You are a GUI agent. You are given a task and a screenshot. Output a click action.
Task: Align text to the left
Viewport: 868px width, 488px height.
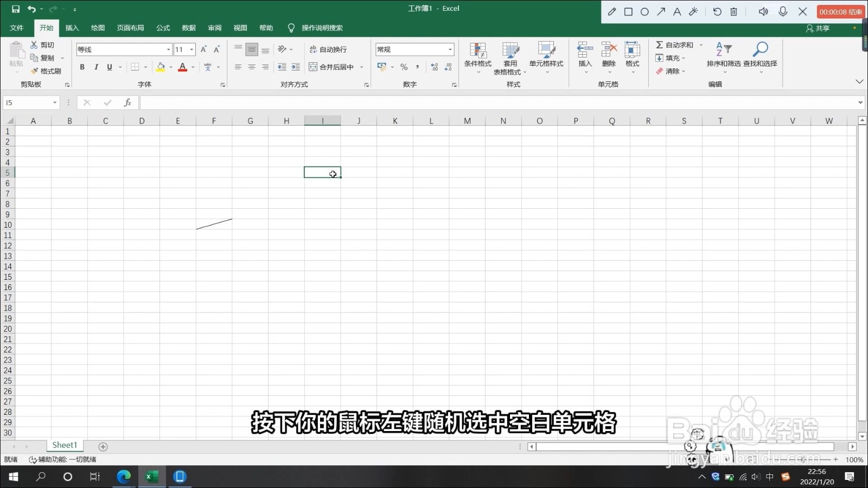click(x=238, y=67)
